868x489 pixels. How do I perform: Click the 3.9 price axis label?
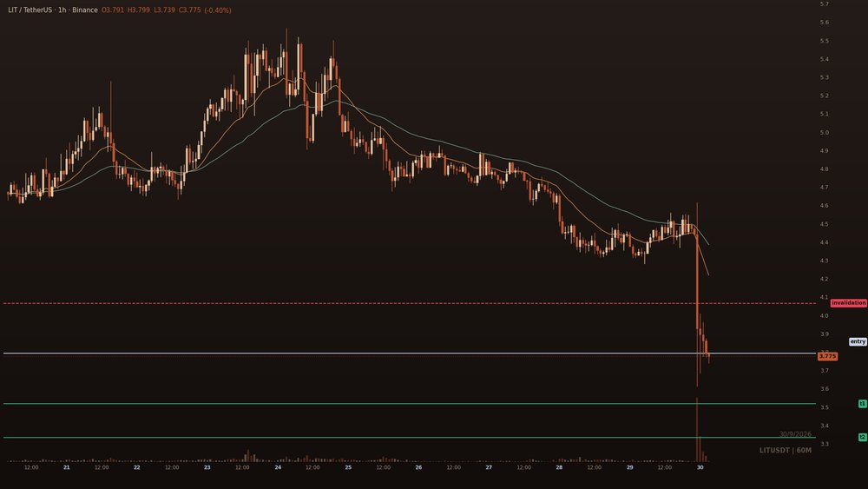[x=825, y=334]
